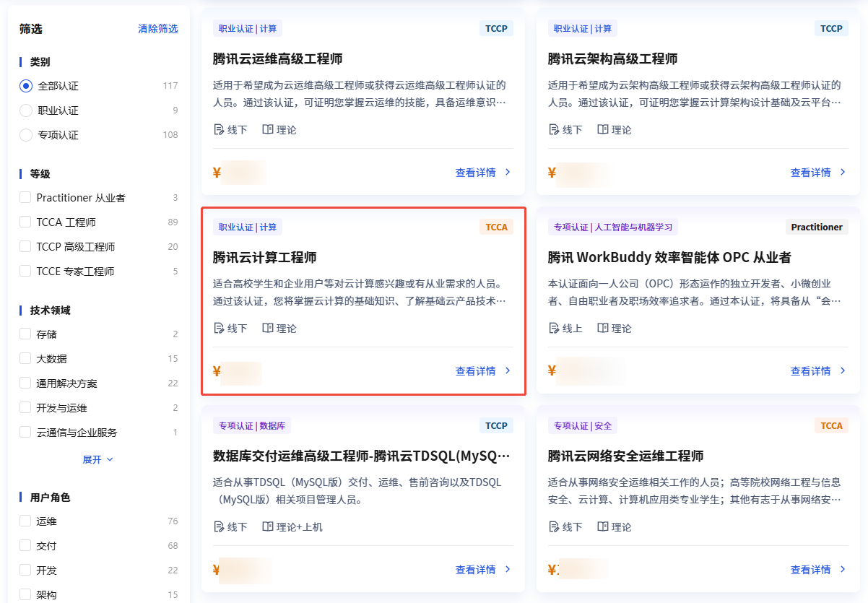Click arrow beside 查看详情 in 腾讯云计算工程师 card

(x=508, y=371)
